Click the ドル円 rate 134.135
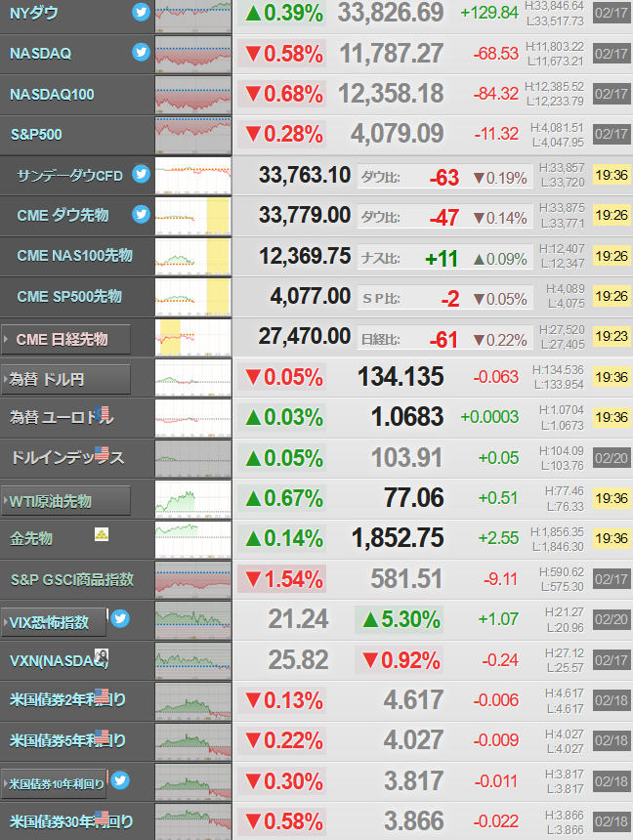Image resolution: width=633 pixels, height=840 pixels. coord(401,377)
